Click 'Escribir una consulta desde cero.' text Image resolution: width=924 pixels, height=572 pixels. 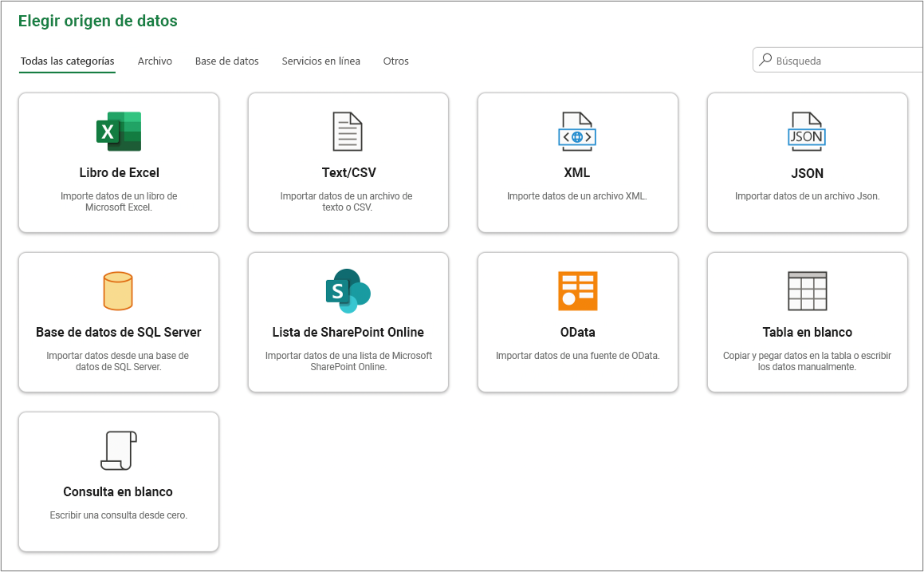click(119, 515)
